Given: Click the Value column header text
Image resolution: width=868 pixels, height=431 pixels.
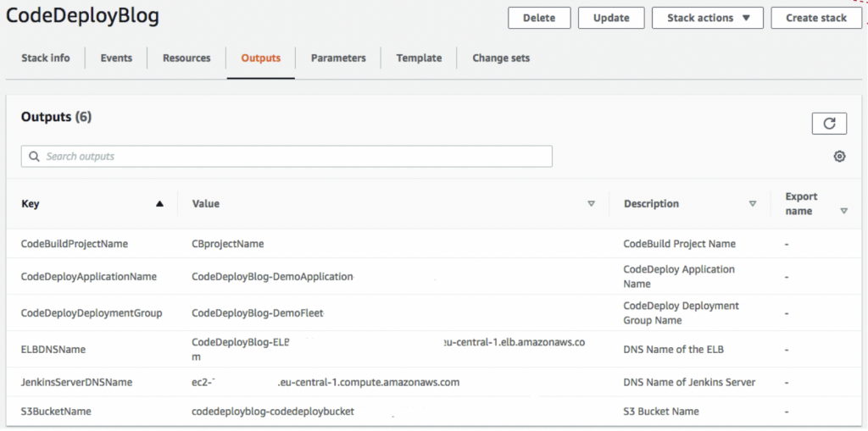Looking at the screenshot, I should pos(206,203).
